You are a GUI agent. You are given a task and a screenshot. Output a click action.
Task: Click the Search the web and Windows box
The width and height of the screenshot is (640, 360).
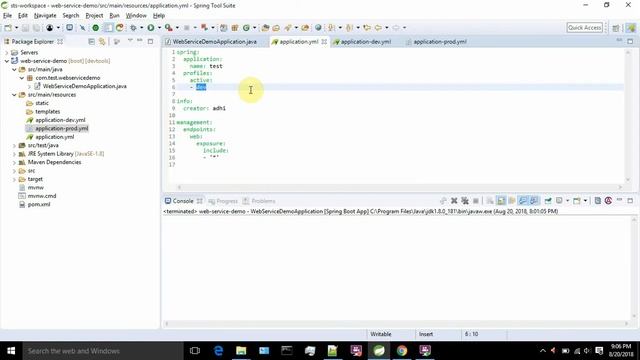103,351
